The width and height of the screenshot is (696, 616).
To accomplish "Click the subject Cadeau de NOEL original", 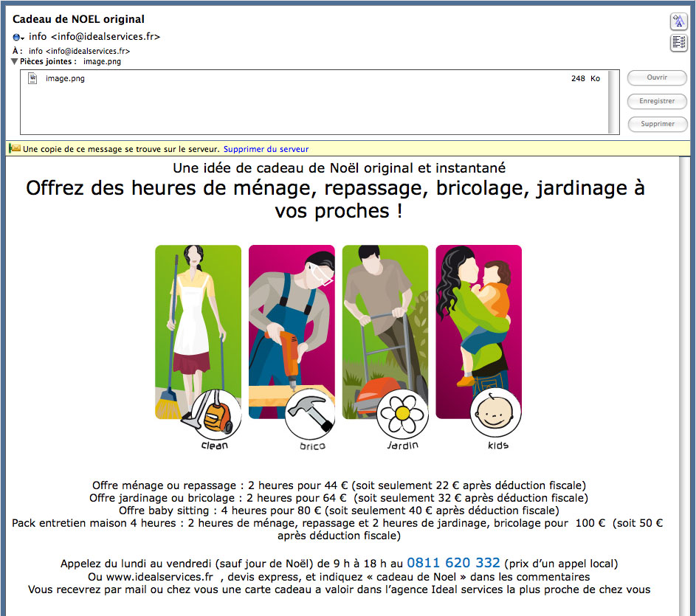I will [78, 19].
